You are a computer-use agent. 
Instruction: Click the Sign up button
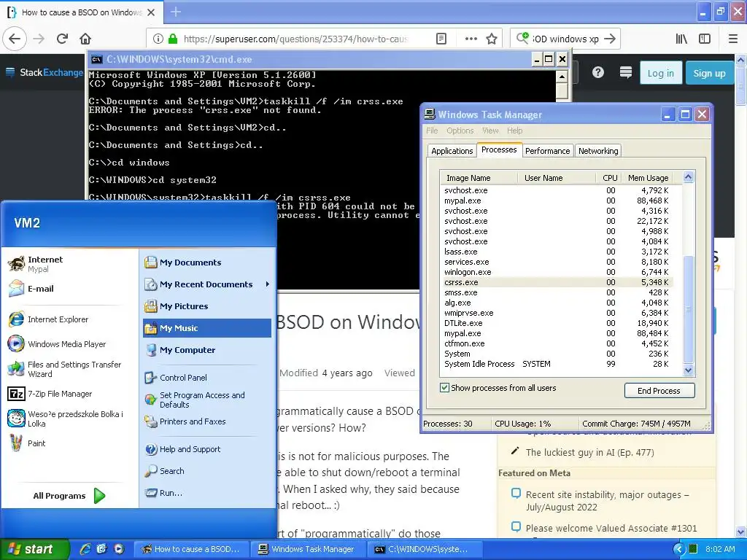709,73
